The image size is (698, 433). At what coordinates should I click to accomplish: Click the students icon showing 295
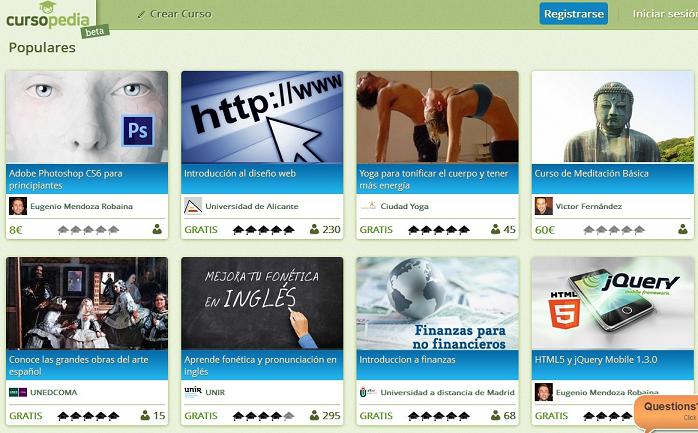point(314,416)
